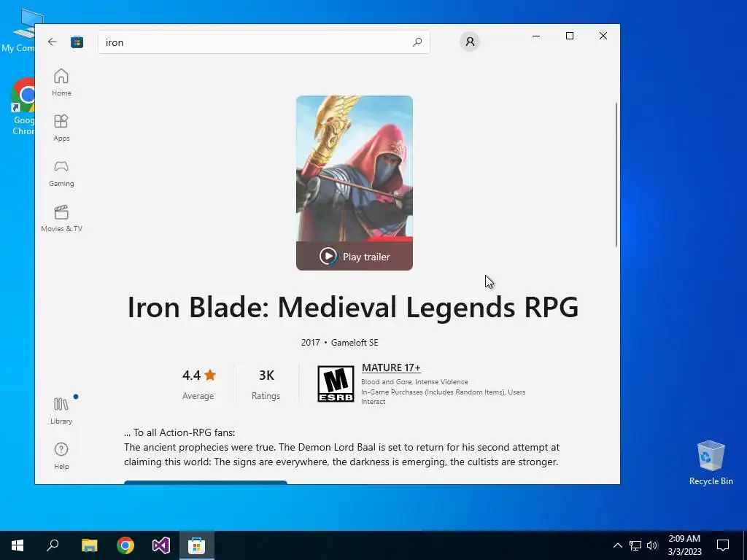
Task: Minimize the Microsoft Store window
Action: pos(536,36)
